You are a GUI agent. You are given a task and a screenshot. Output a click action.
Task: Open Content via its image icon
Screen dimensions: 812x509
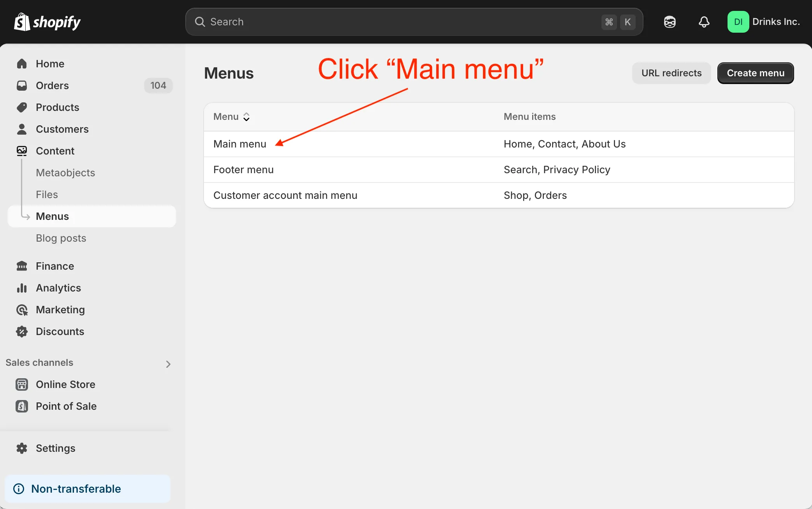22,151
